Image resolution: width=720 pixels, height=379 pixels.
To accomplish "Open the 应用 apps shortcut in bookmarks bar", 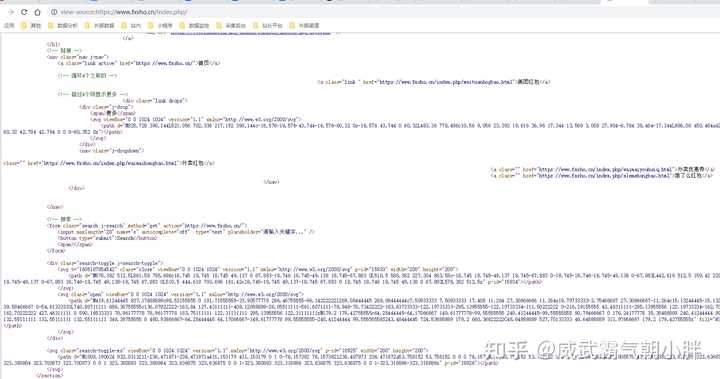I will coord(9,26).
